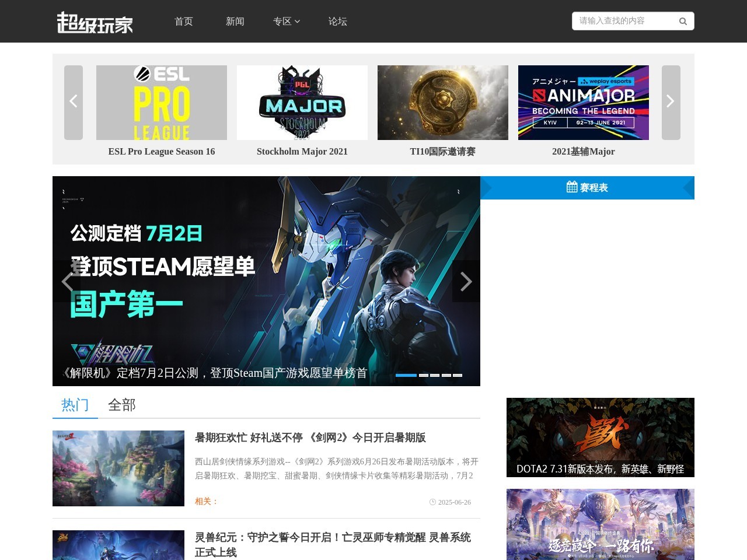This screenshot has width=747, height=560.
Task: Show next tournaments in the carousel
Action: click(671, 102)
